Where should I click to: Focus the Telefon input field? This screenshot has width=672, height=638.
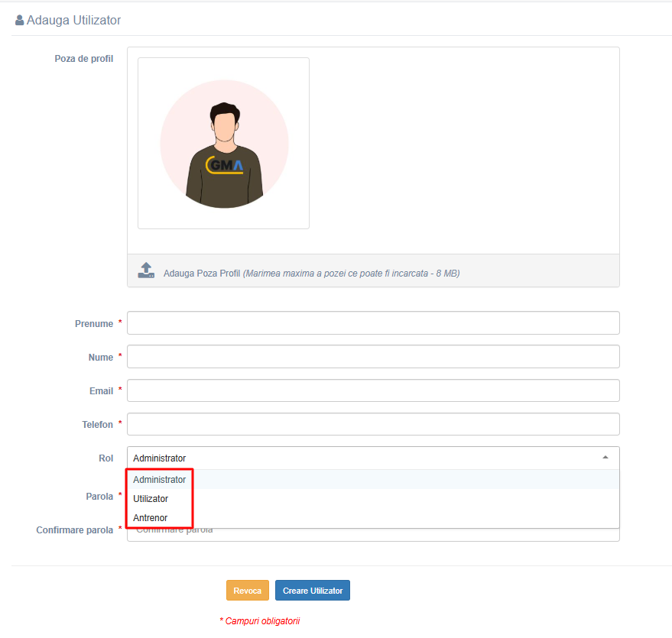pyautogui.click(x=373, y=424)
